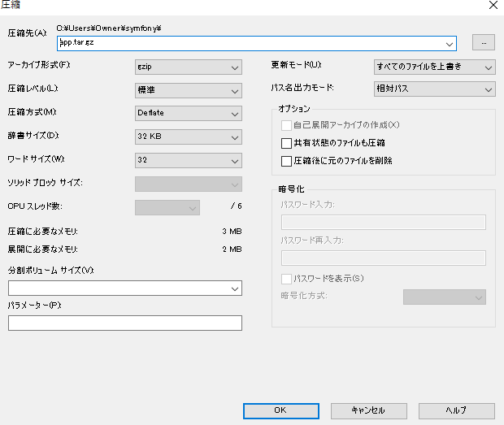Open the compression level dropdown showing 標準
This screenshot has height=425, width=504.
tap(189, 90)
